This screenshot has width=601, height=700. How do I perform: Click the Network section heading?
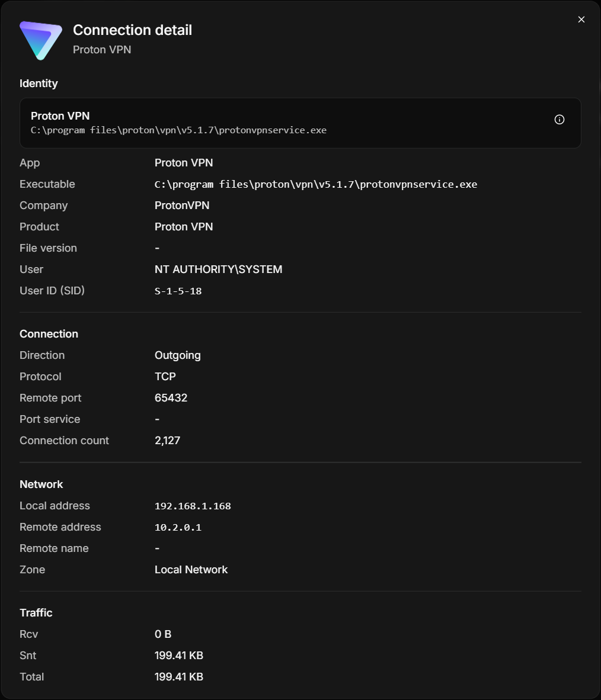[x=41, y=484]
